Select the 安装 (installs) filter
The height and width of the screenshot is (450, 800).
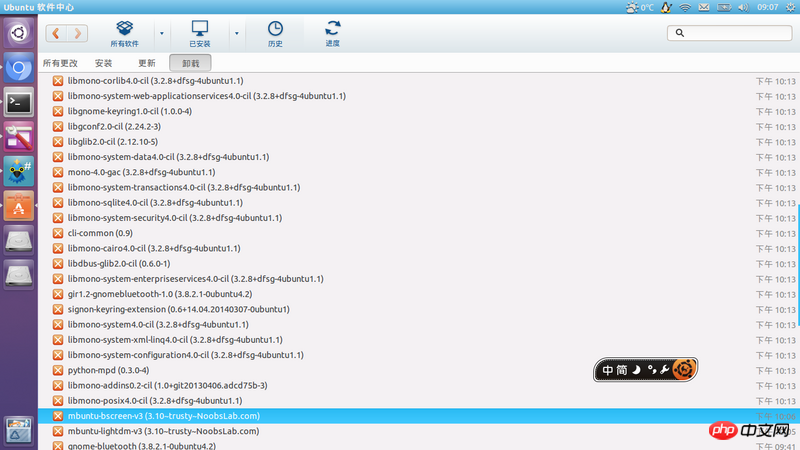(x=104, y=63)
